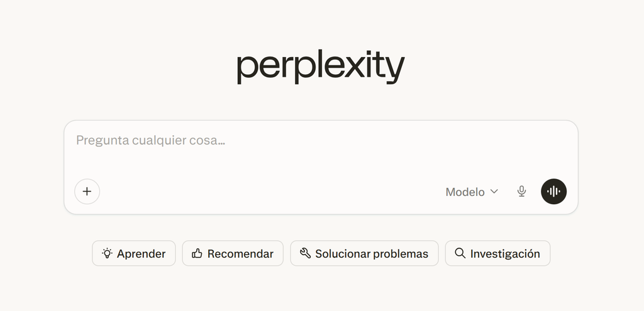Focus the 'Pregunta cualquier cosa…' input field
644x311 pixels.
(252, 141)
